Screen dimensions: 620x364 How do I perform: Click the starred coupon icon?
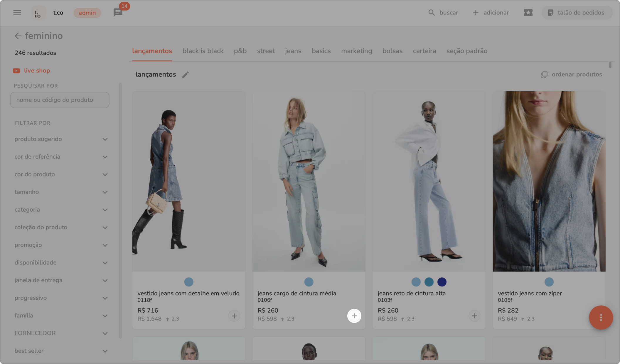pos(528,13)
